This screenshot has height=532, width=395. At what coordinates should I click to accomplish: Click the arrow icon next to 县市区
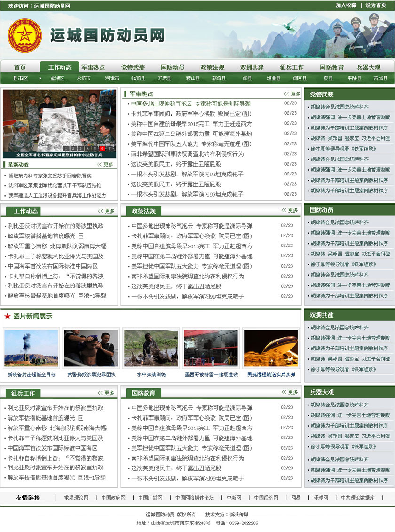click(40, 79)
